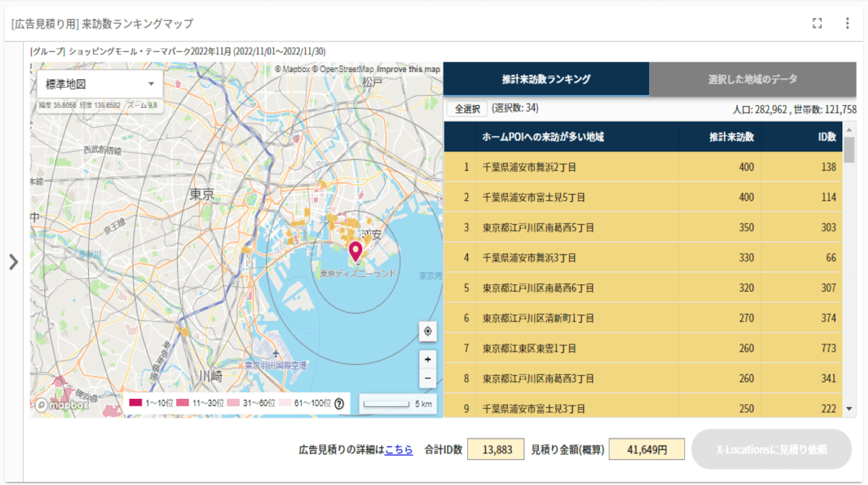Click the 全選択 button
The width and height of the screenshot is (868, 485).
coord(467,109)
